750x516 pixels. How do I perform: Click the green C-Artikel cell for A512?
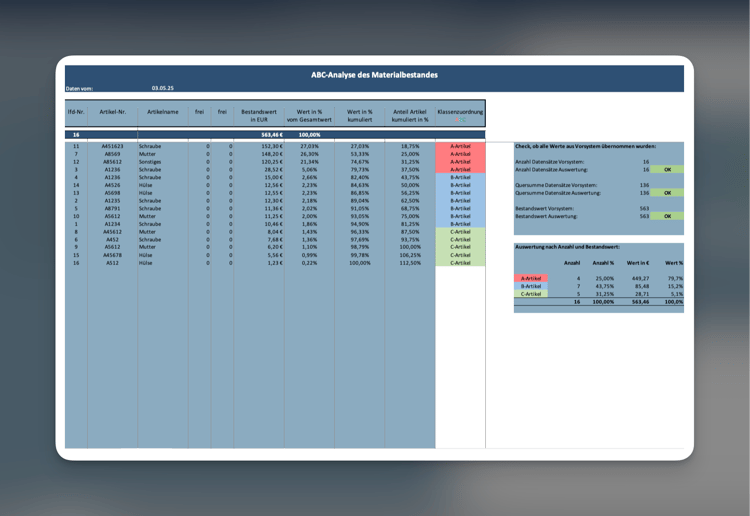click(x=460, y=263)
